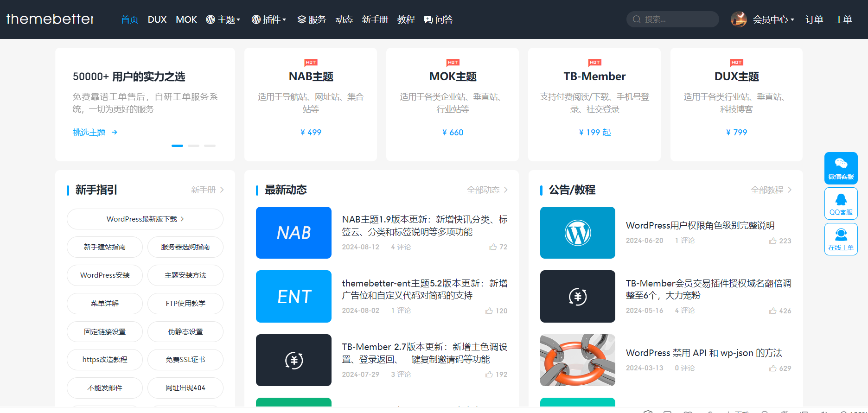
Task: Open WeChat customer service widget
Action: [841, 168]
